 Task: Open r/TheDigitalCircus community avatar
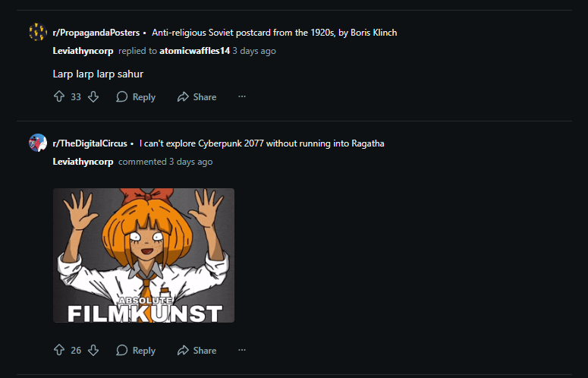click(x=38, y=143)
